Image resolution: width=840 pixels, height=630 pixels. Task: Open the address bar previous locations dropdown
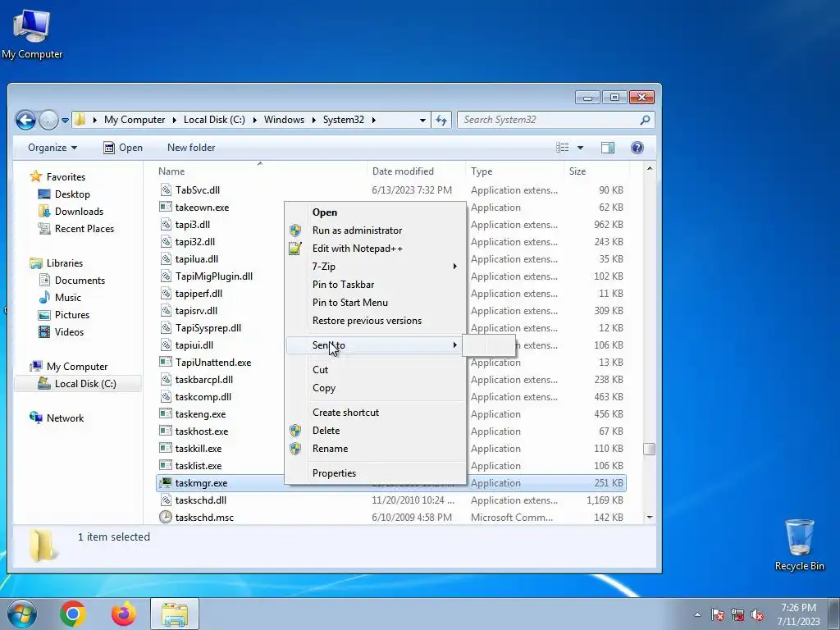[422, 120]
